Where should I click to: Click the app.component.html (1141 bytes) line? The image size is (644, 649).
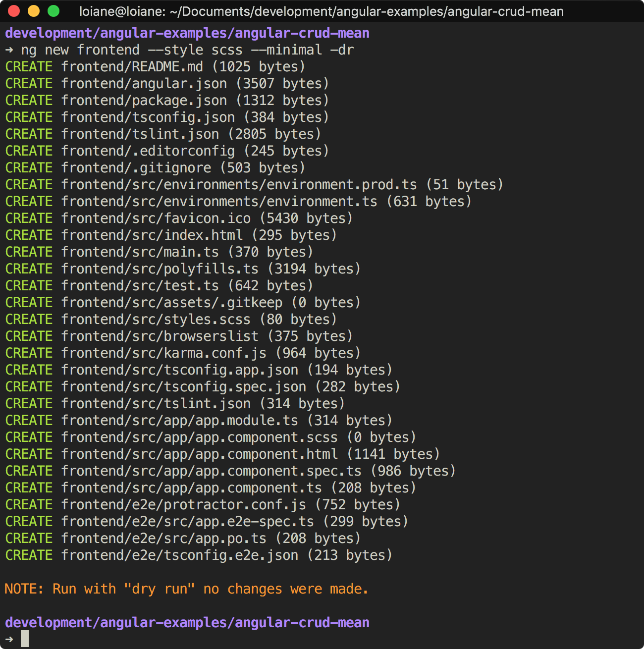coord(222,454)
